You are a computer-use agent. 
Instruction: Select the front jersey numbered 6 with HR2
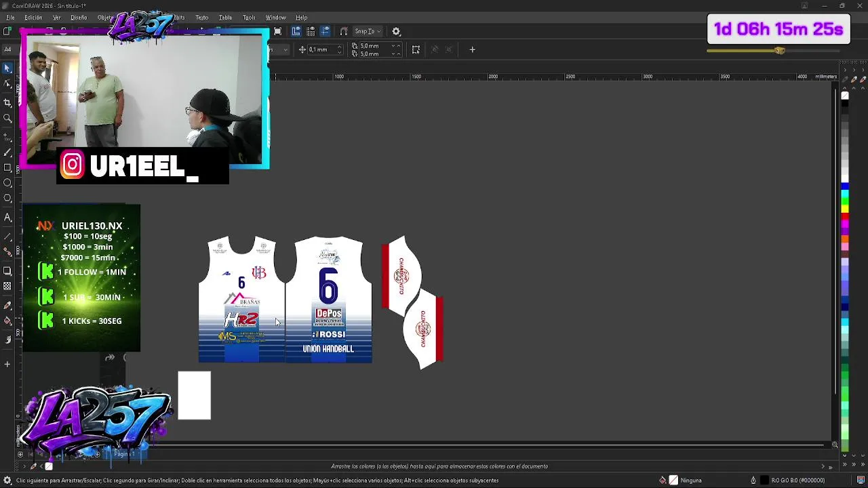[241, 299]
